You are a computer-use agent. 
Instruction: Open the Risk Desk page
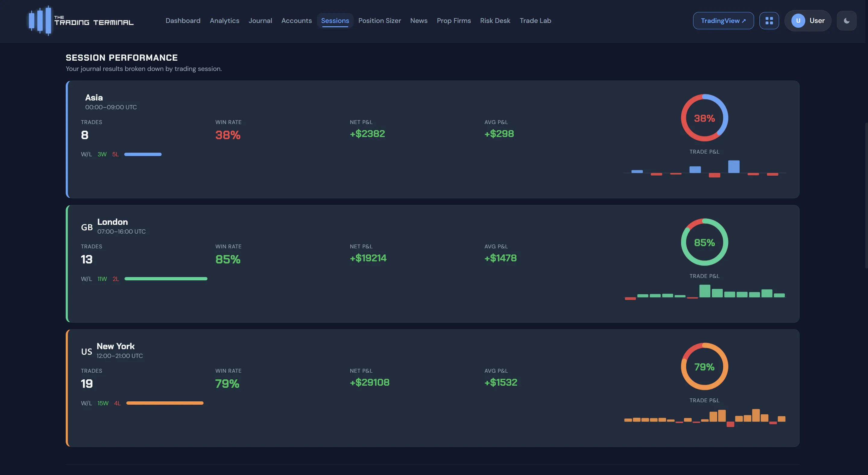pyautogui.click(x=495, y=21)
